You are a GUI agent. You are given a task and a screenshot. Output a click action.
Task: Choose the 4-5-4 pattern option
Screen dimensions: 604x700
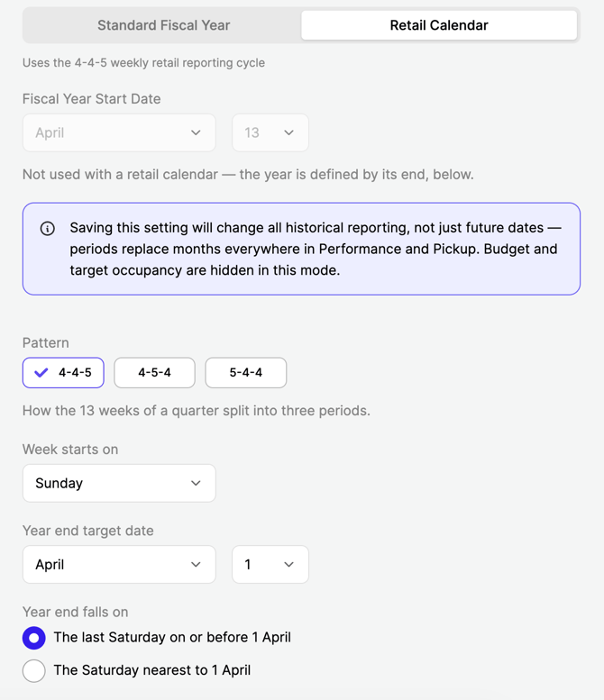(x=154, y=373)
